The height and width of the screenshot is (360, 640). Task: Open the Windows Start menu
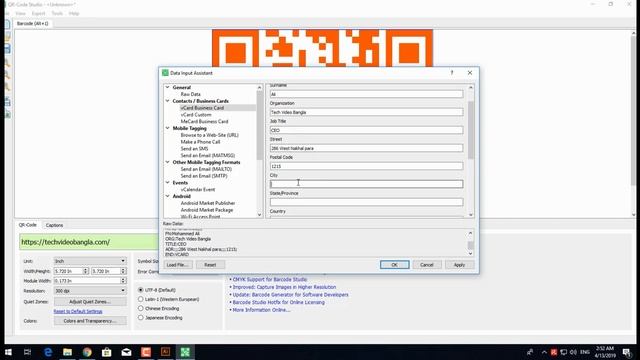pos(8,352)
